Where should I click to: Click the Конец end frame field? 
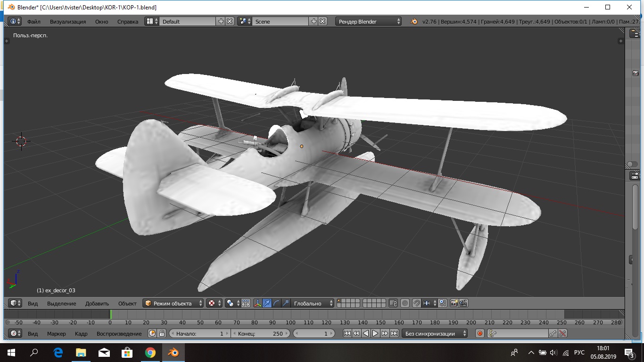[x=260, y=334]
